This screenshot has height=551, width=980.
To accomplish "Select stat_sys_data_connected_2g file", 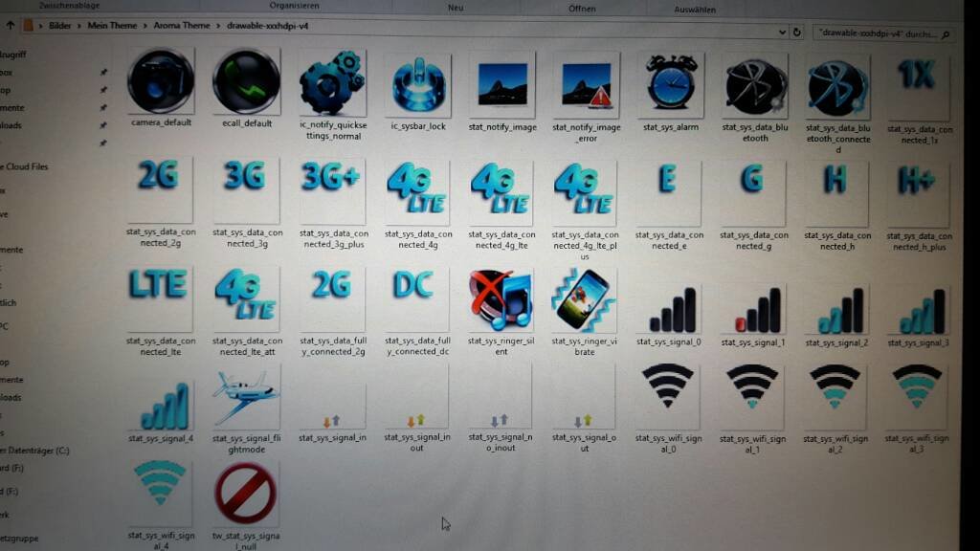I will (x=160, y=189).
